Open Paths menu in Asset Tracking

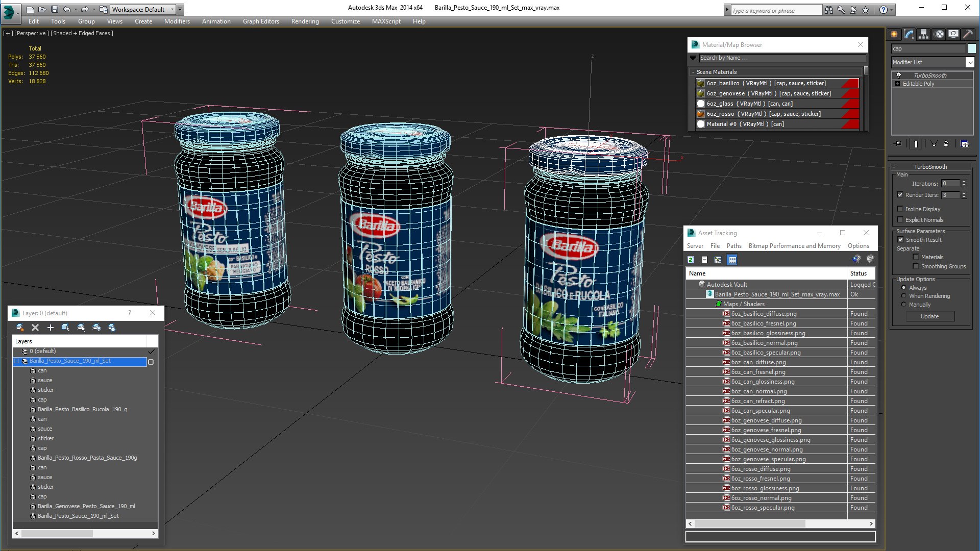tap(734, 246)
